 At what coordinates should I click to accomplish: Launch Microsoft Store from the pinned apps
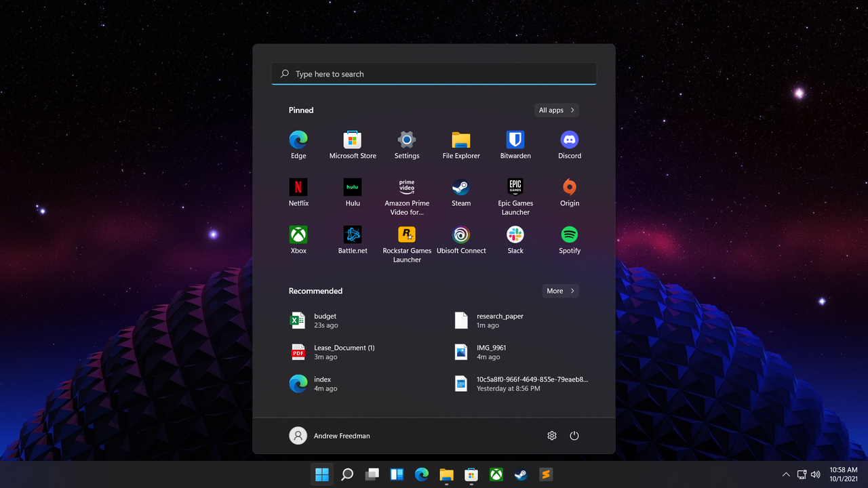[x=353, y=145]
